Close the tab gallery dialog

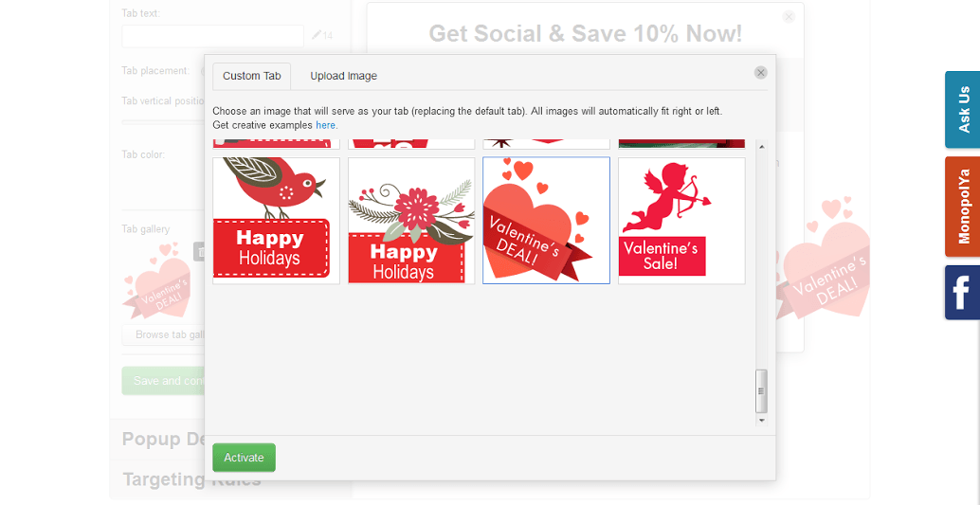[761, 73]
